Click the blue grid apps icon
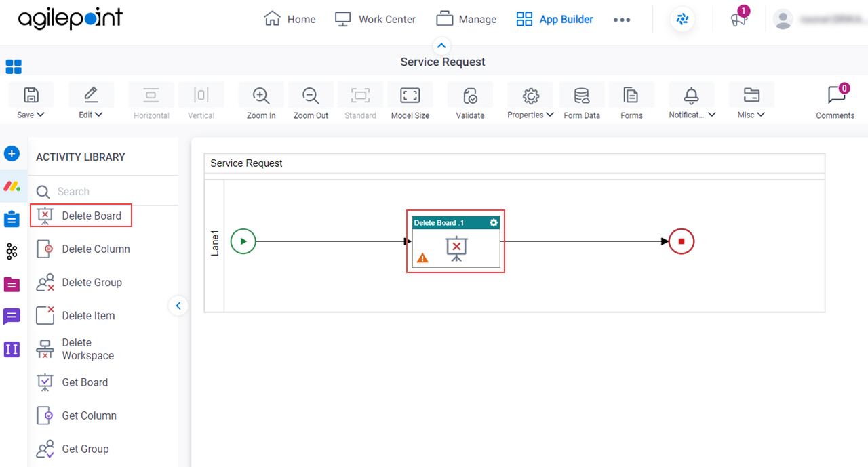This screenshot has height=467, width=868. coord(14,66)
